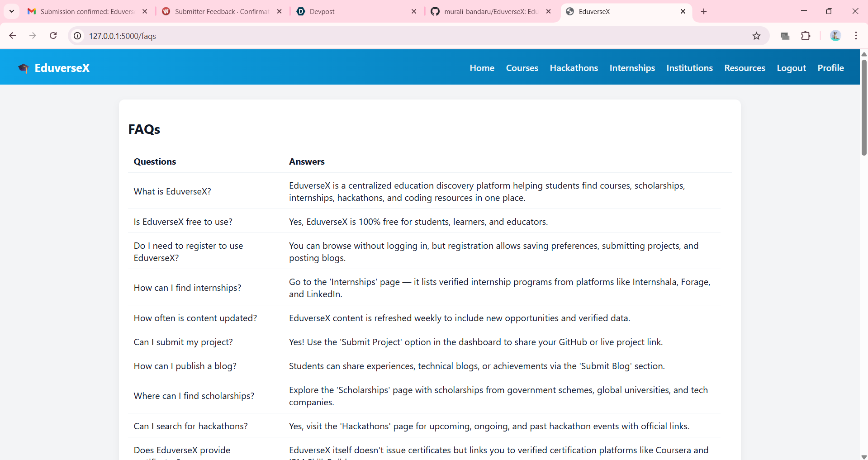
Task: Close the active EduverseX tab
Action: 683,11
